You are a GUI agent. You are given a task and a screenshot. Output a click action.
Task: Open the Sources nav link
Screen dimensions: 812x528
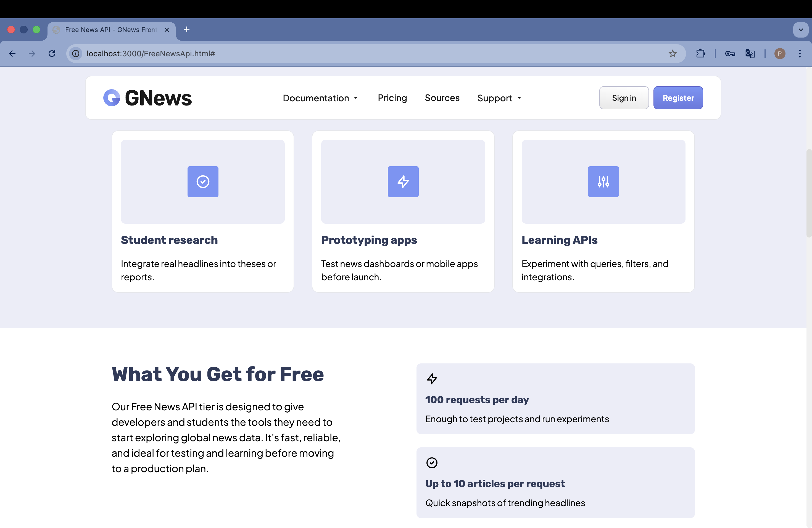pyautogui.click(x=442, y=98)
